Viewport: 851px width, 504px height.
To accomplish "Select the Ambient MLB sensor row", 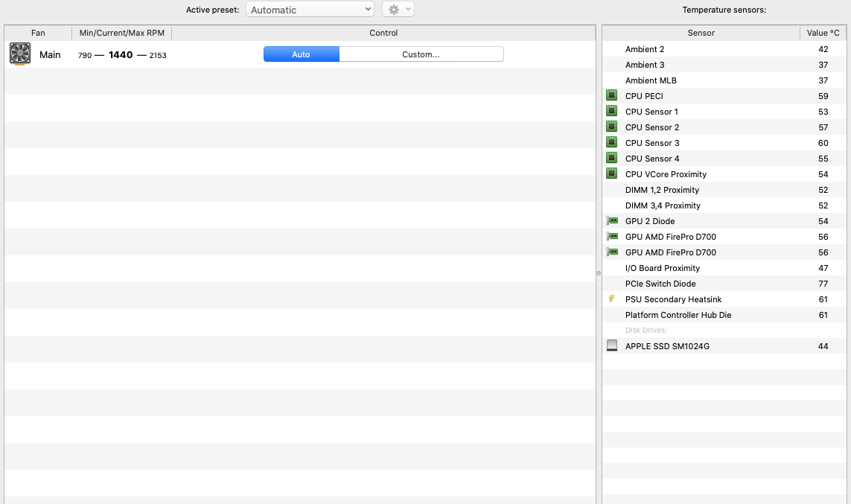I will click(724, 80).
